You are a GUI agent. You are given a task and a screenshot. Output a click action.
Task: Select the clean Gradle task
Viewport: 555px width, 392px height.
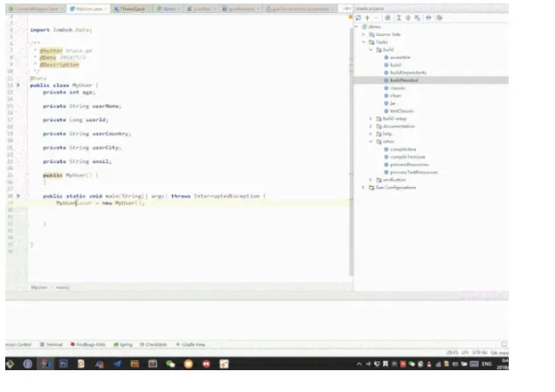pos(395,95)
